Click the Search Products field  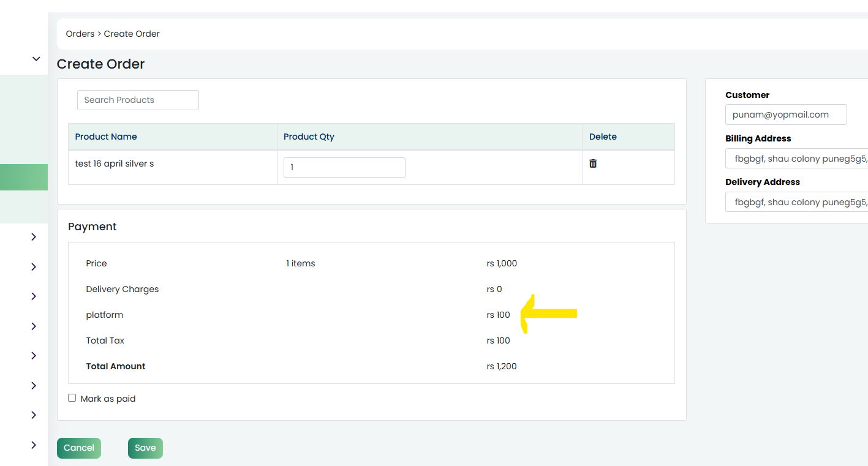coord(138,100)
